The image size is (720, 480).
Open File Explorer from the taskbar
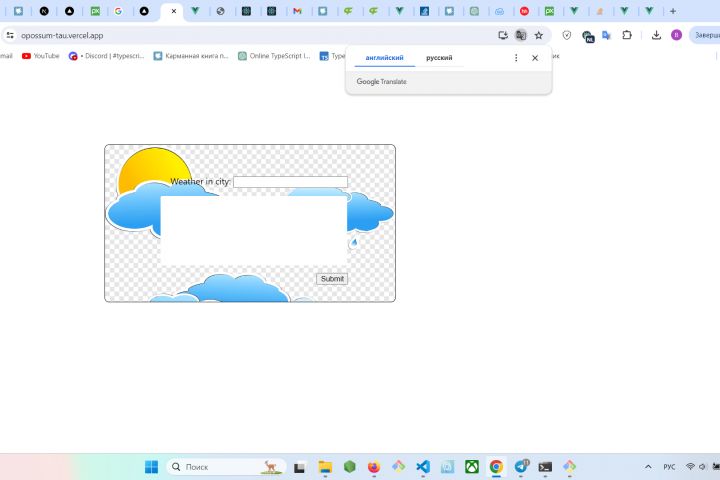click(x=325, y=467)
